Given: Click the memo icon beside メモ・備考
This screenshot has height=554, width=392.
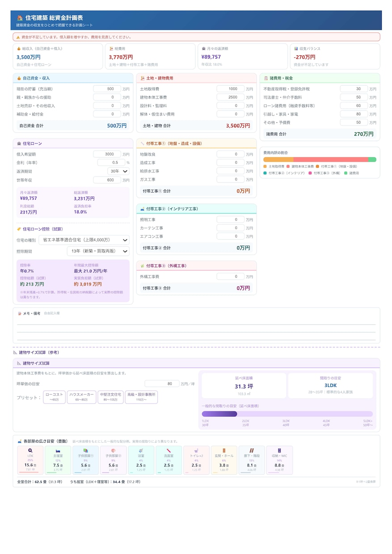Looking at the screenshot, I should (19, 313).
